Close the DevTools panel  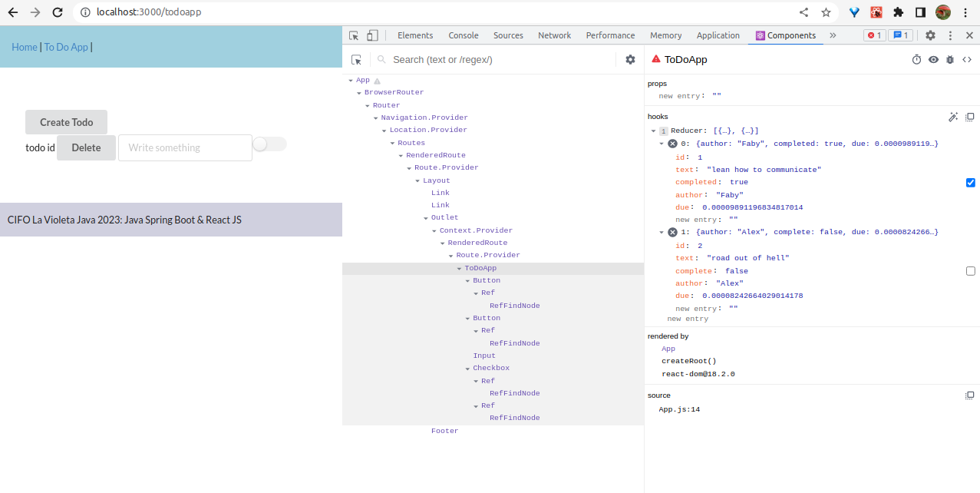click(x=969, y=35)
